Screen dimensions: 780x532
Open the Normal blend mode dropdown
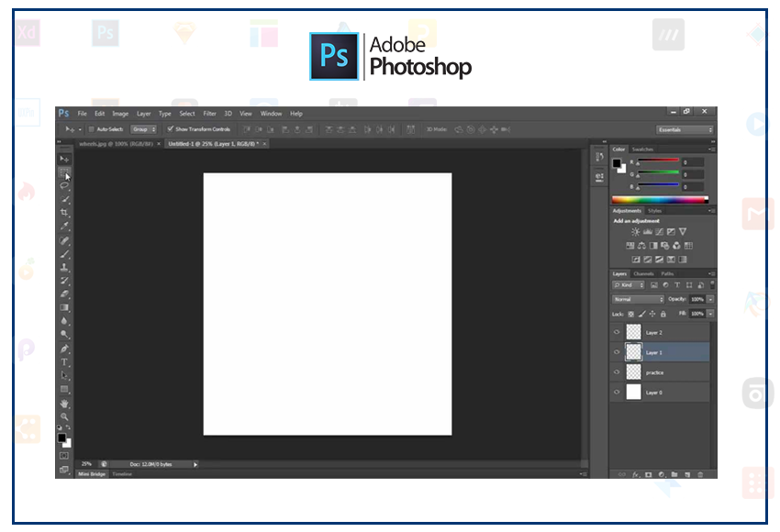(639, 299)
